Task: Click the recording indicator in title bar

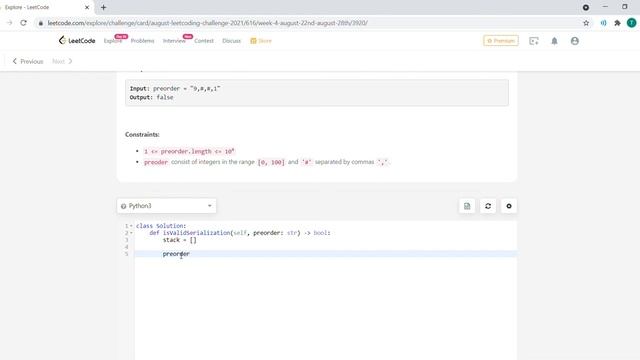Action: point(586,7)
